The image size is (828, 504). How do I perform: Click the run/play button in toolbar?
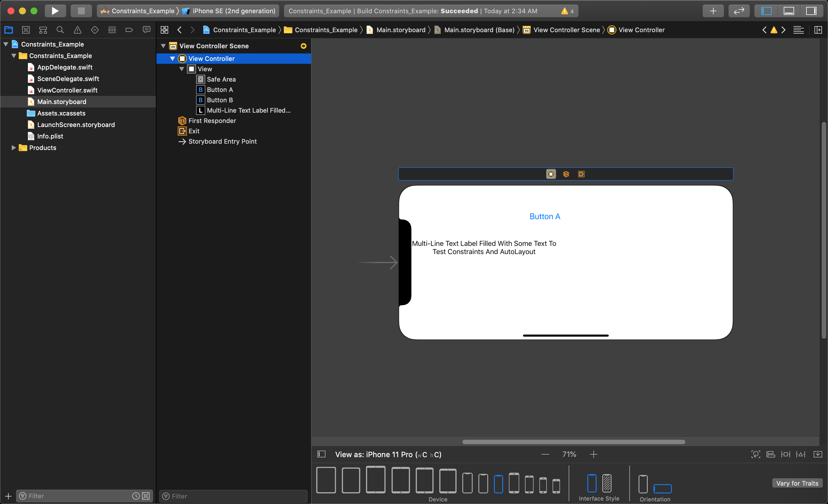(x=55, y=11)
